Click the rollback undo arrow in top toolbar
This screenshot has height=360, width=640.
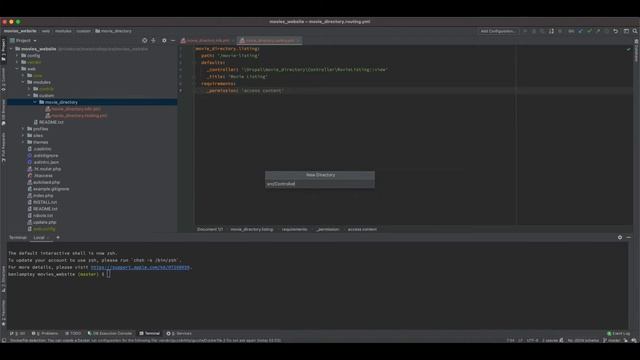coord(616,31)
